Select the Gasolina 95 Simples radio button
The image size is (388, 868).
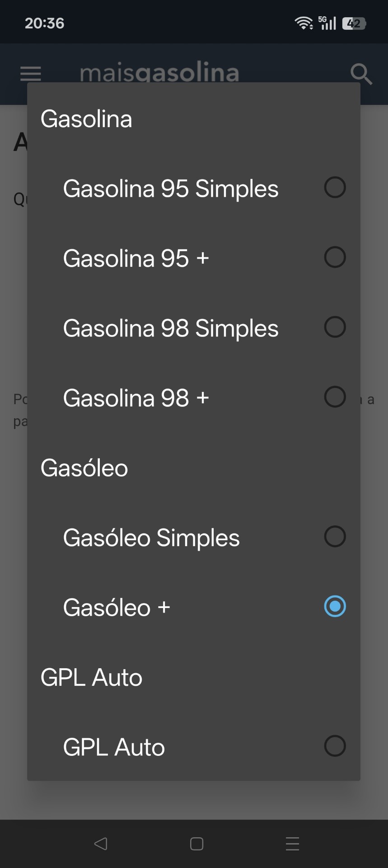[335, 188]
